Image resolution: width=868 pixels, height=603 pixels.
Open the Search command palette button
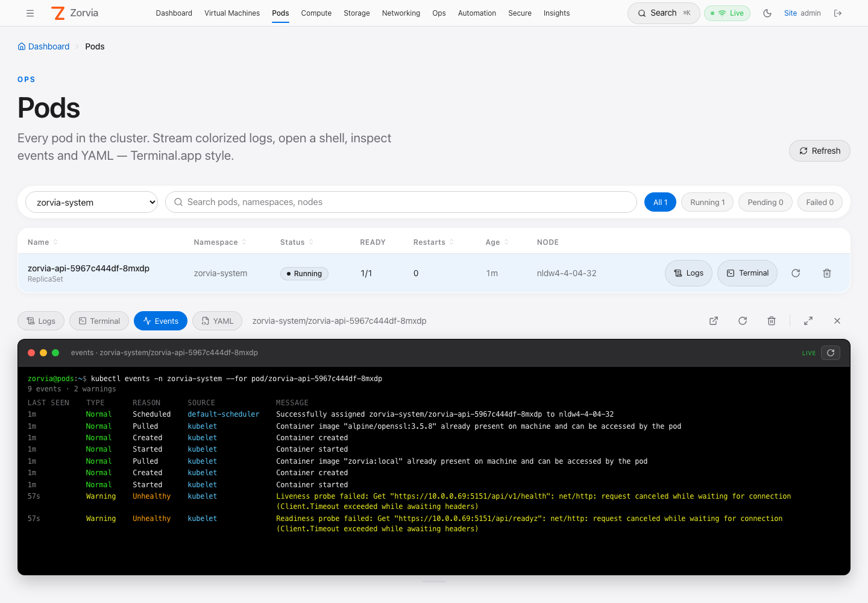pos(664,13)
